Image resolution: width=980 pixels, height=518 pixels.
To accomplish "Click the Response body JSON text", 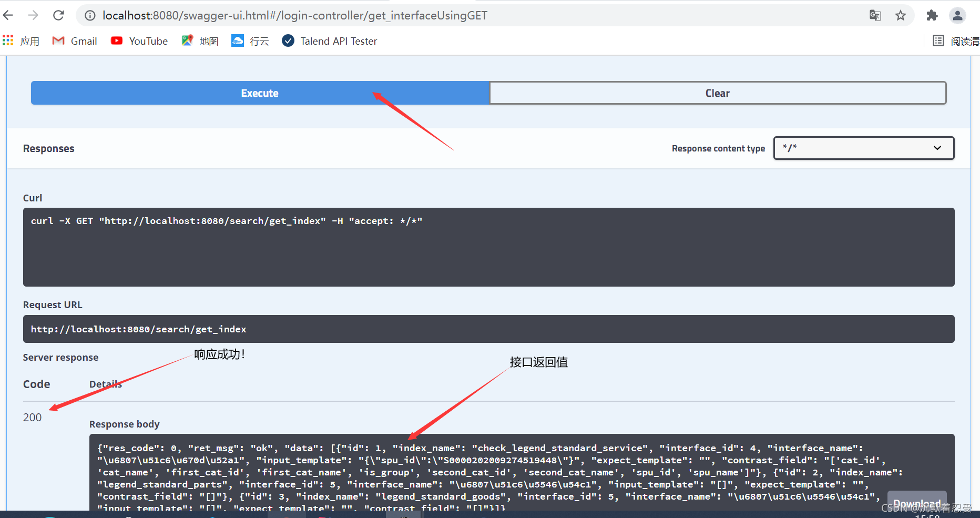I will (x=499, y=478).
